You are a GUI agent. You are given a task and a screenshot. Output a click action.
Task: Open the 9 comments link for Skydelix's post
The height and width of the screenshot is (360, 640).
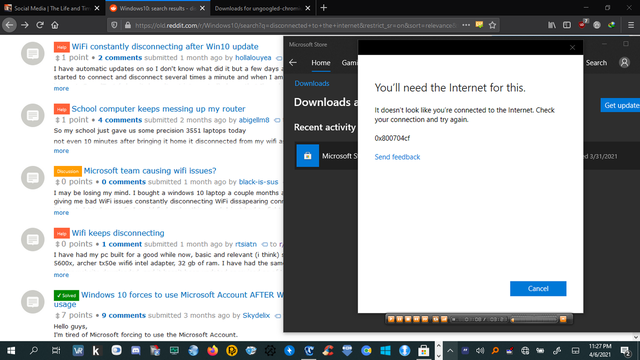pyautogui.click(x=123, y=316)
